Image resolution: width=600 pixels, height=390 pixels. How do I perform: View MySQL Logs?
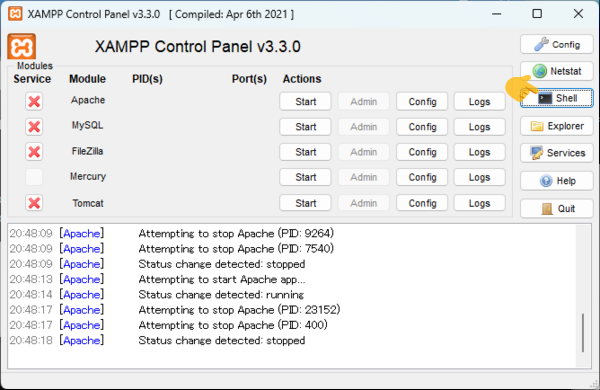(x=479, y=127)
